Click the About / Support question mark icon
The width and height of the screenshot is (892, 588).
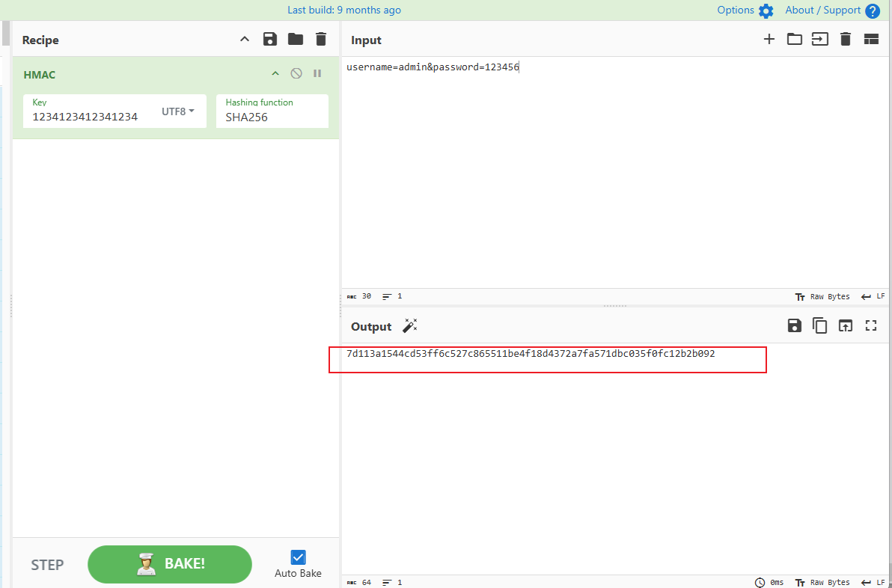[873, 10]
